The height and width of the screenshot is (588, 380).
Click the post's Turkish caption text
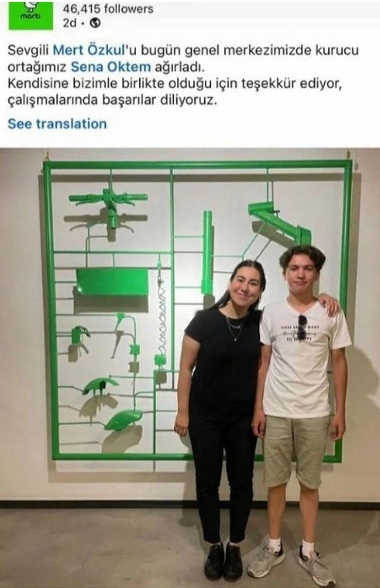tap(183, 75)
